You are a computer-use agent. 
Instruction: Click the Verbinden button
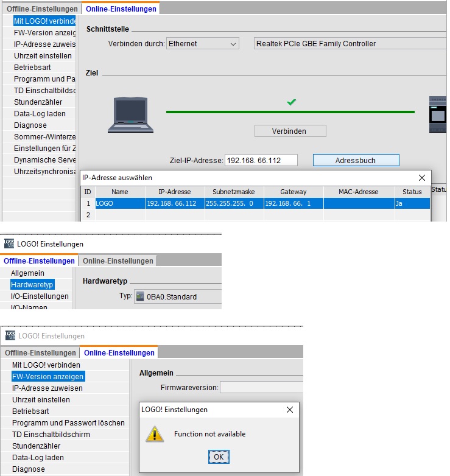click(x=290, y=131)
